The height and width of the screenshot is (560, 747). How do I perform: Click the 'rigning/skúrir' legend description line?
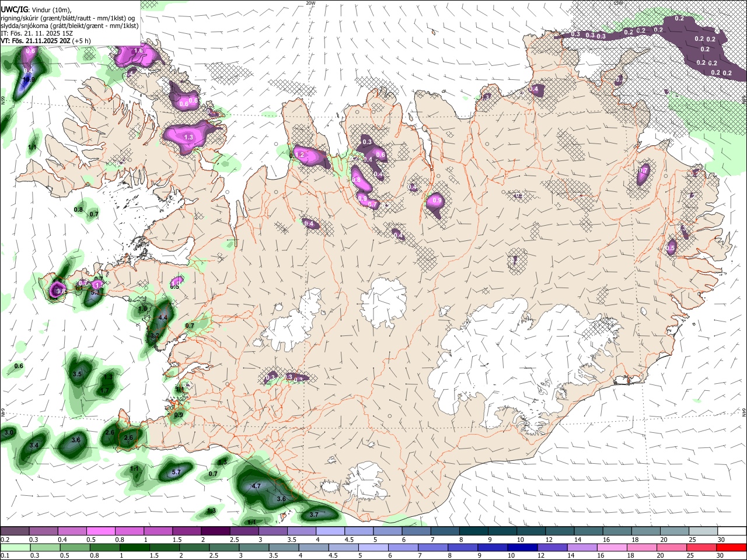coord(68,17)
